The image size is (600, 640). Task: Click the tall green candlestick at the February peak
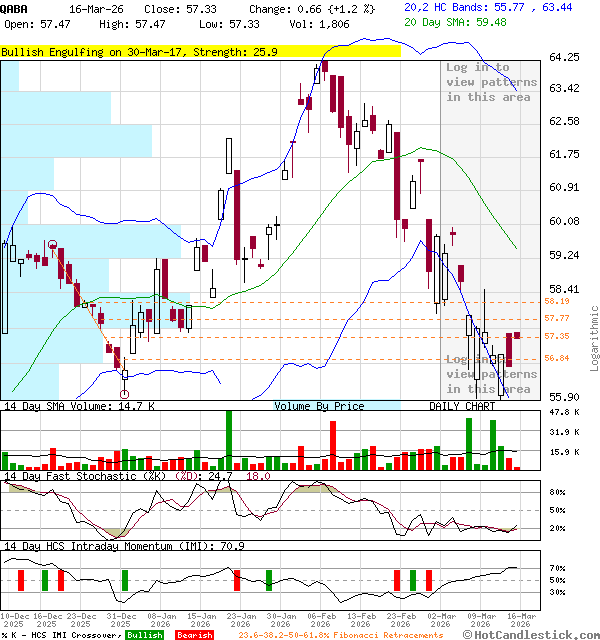coord(316,74)
